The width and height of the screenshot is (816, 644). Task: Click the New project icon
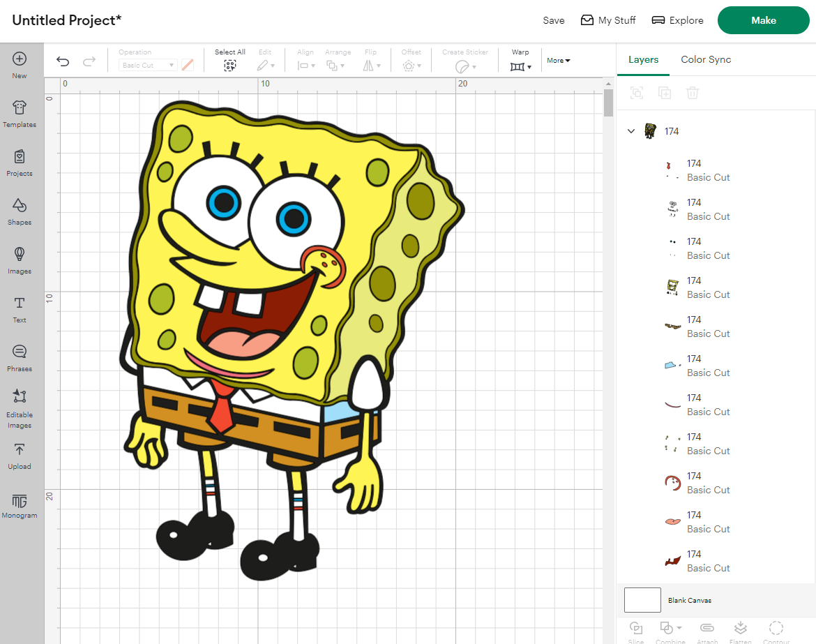click(20, 59)
